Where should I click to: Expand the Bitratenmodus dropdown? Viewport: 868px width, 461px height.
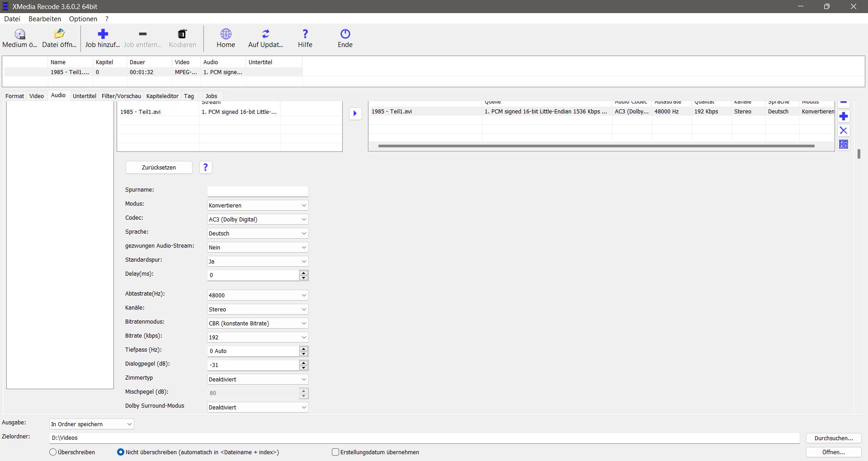click(258, 323)
